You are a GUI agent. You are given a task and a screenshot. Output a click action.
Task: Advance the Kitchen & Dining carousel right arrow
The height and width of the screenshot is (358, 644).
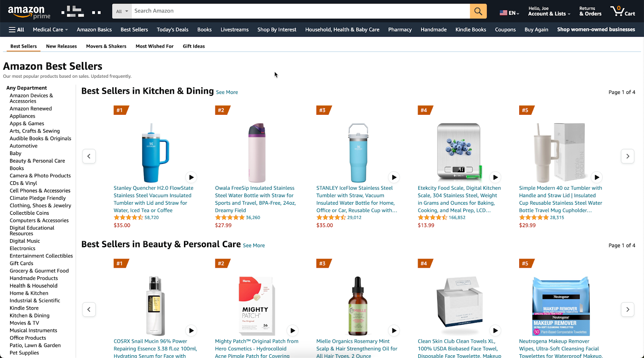(x=627, y=156)
